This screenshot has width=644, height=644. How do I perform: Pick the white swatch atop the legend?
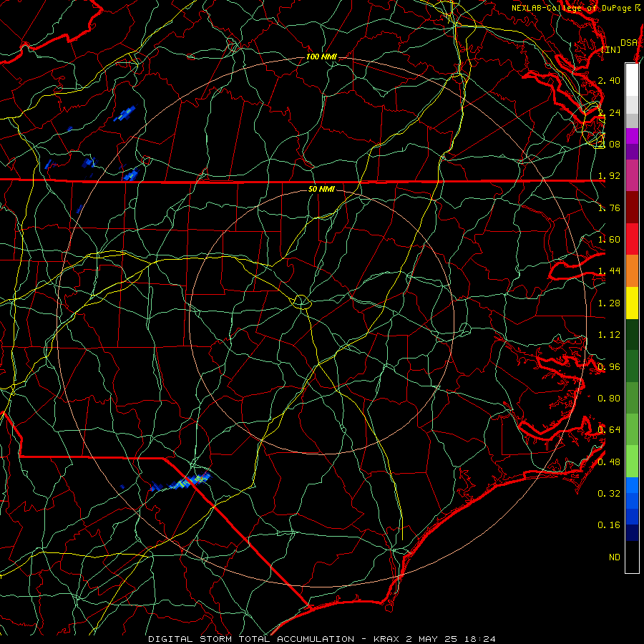[x=632, y=80]
